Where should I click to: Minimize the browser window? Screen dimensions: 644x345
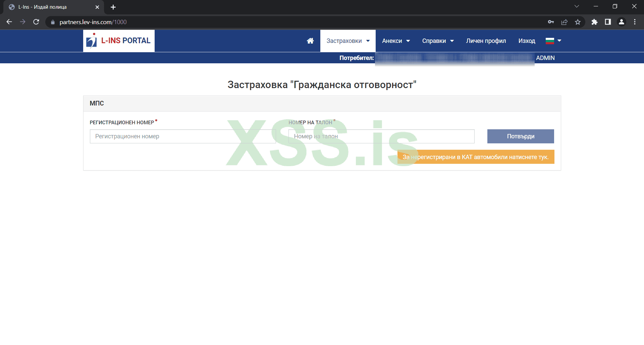[x=596, y=6]
